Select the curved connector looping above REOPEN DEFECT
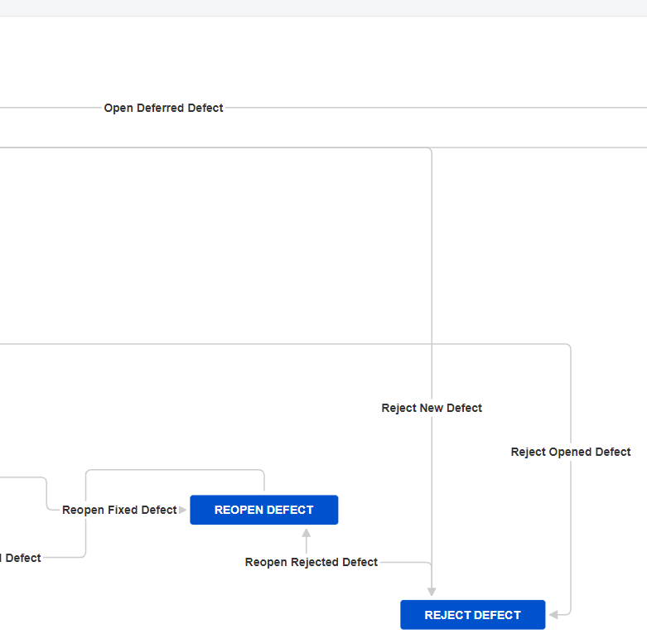Image resolution: width=647 pixels, height=644 pixels. click(x=175, y=470)
